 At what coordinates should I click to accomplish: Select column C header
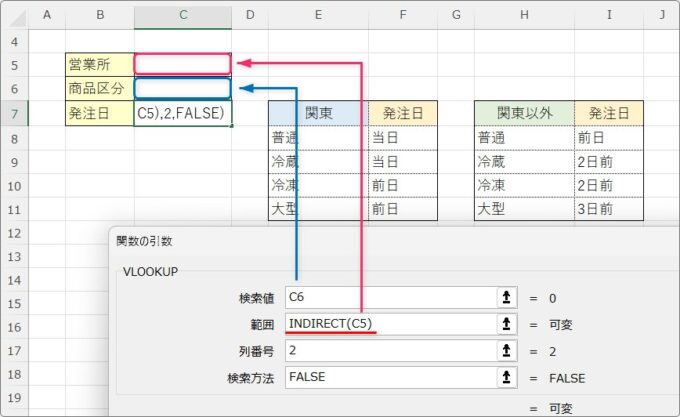pyautogui.click(x=182, y=15)
